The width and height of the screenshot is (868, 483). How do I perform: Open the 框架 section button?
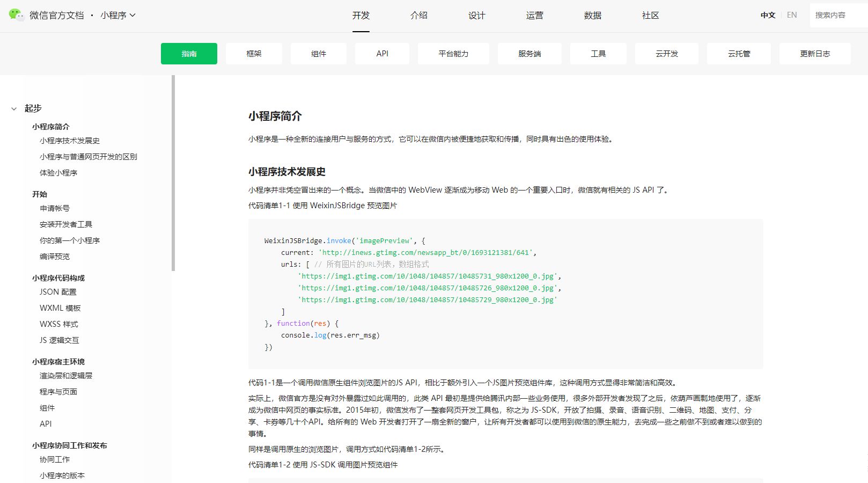254,54
